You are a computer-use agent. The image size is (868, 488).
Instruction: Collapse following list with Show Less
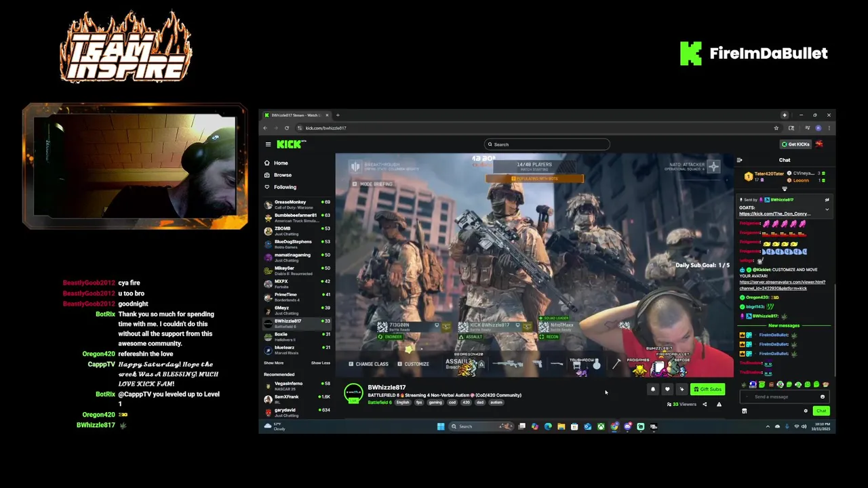pos(321,363)
